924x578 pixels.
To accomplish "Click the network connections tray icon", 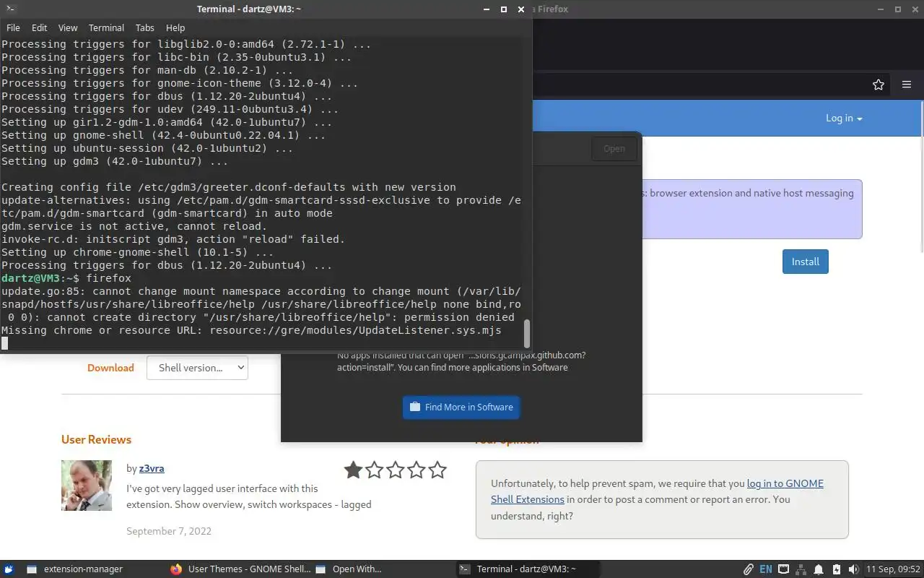I will click(801, 569).
